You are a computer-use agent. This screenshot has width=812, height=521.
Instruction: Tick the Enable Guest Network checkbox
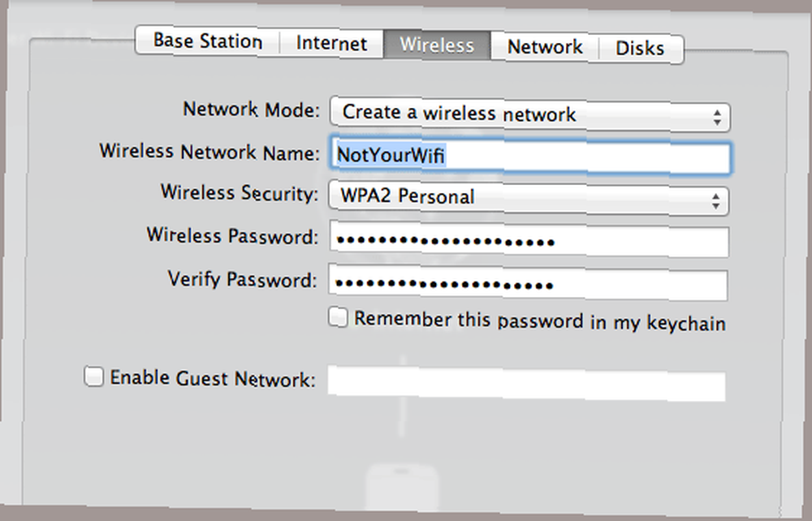coord(93,376)
